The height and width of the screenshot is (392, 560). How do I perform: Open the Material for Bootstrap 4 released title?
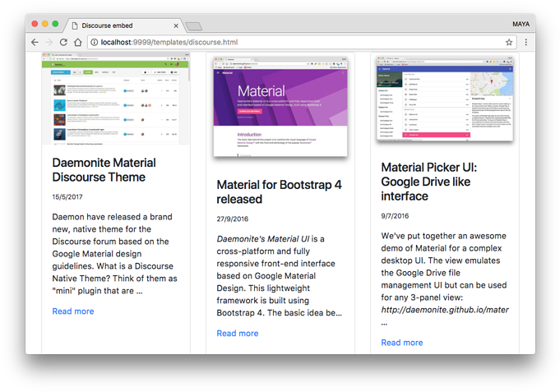[279, 192]
